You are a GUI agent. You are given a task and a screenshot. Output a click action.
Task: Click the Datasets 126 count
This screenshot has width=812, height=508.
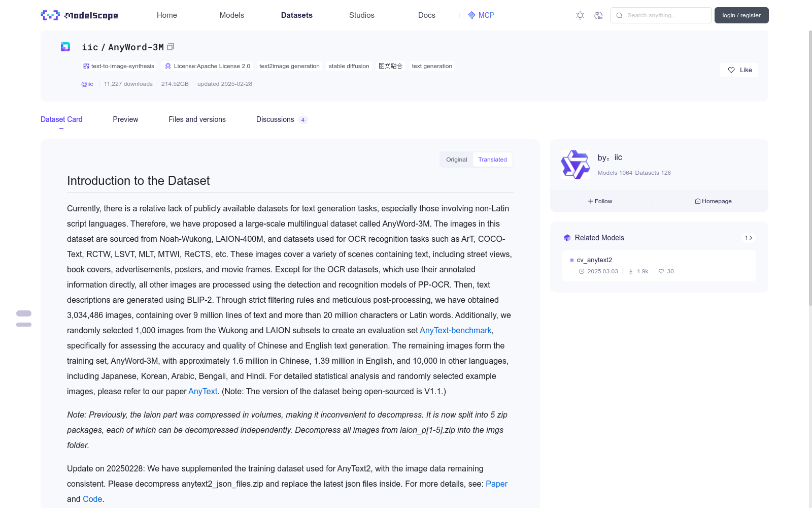[x=653, y=173]
